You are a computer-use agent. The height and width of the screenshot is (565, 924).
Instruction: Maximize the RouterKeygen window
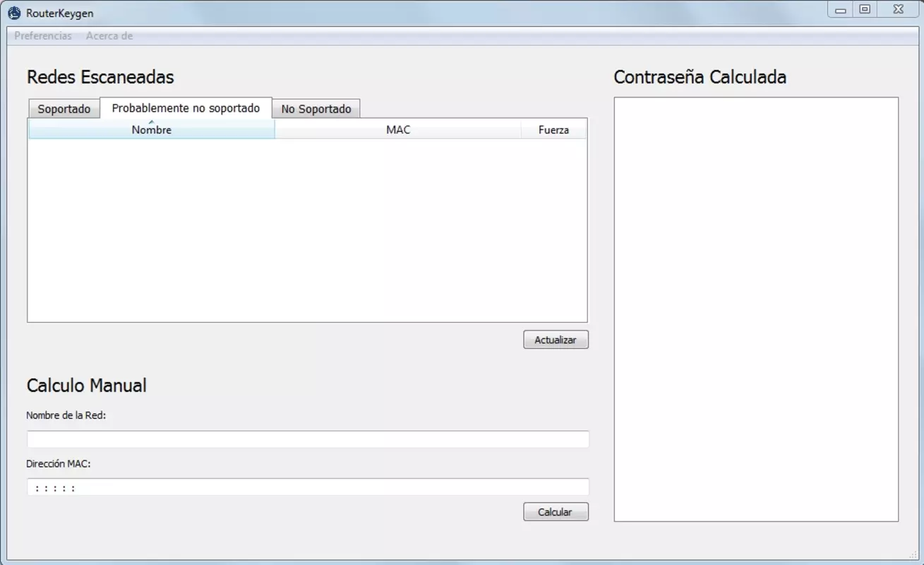[865, 10]
